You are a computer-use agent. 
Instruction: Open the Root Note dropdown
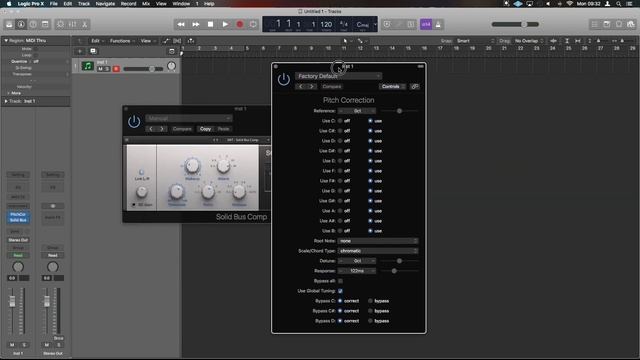pyautogui.click(x=378, y=241)
